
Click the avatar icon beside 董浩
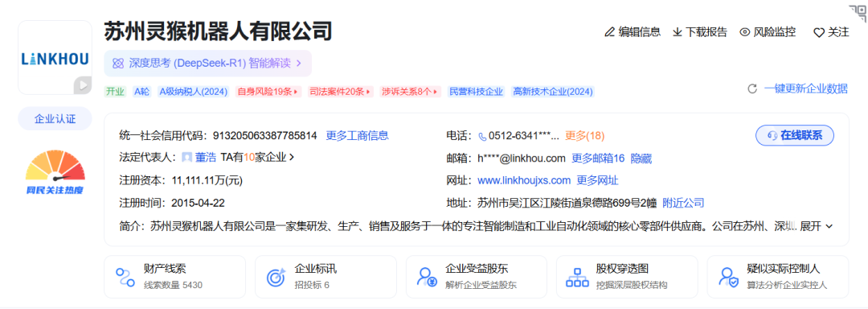(x=187, y=157)
